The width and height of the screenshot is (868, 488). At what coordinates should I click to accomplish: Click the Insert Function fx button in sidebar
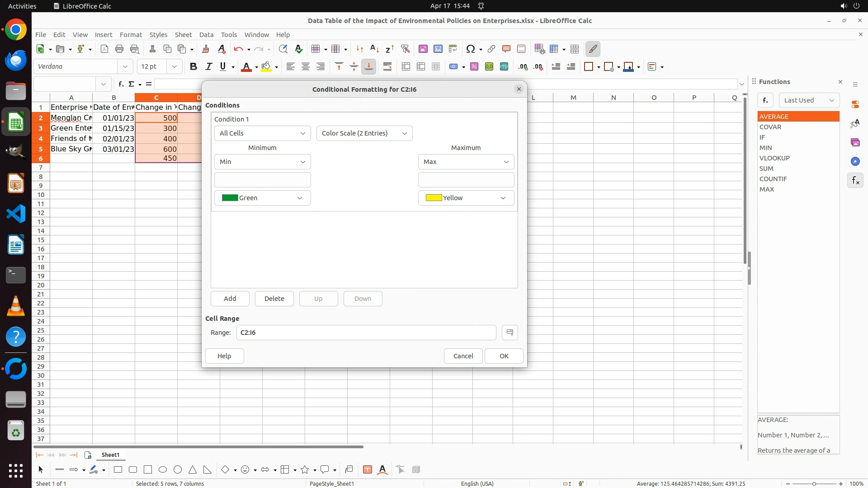coord(765,100)
